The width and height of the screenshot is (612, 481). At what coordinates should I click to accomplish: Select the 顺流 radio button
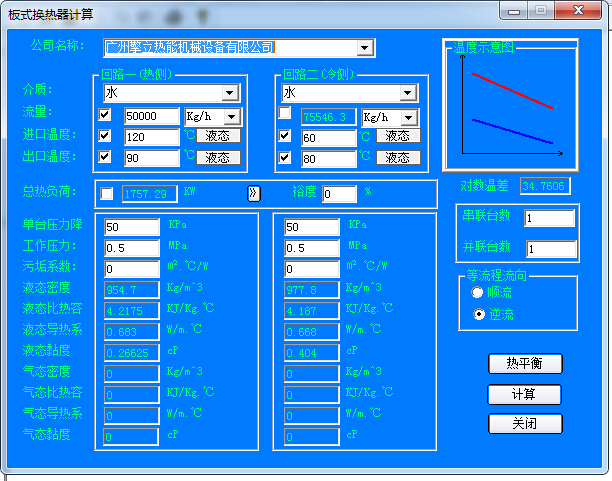(477, 292)
